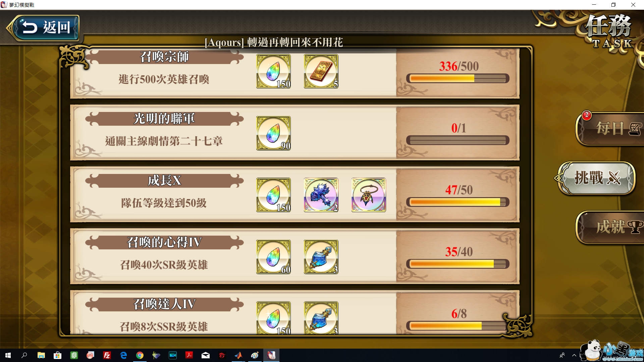Open FileZilla from the taskbar
644x362 pixels.
pyautogui.click(x=107, y=355)
